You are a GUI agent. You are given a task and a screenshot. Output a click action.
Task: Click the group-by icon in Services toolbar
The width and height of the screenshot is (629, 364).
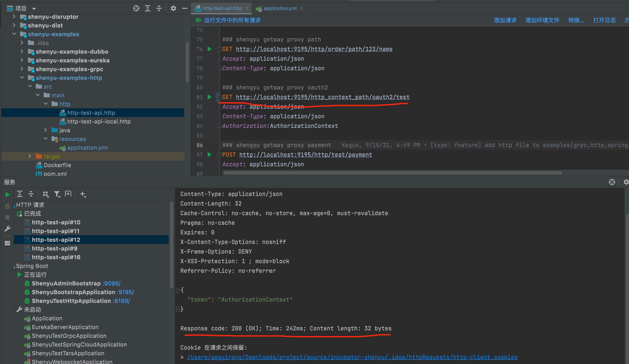point(45,194)
